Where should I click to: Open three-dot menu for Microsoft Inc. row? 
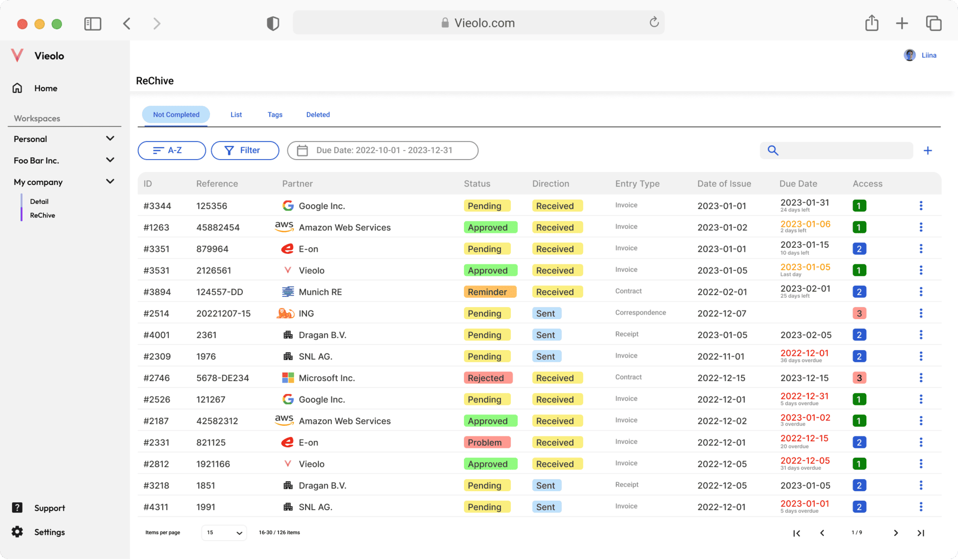(921, 377)
